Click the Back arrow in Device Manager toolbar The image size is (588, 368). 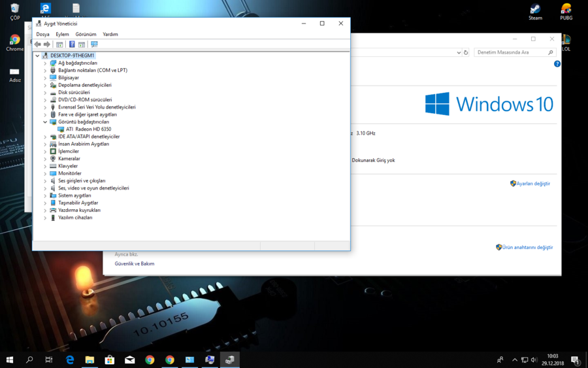[x=38, y=44]
